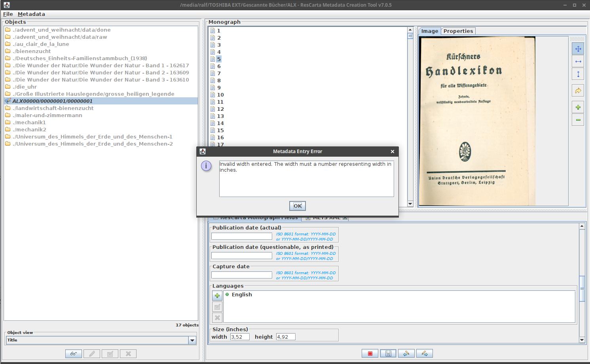Click Publication date (questionable, as printed) field

(x=242, y=256)
